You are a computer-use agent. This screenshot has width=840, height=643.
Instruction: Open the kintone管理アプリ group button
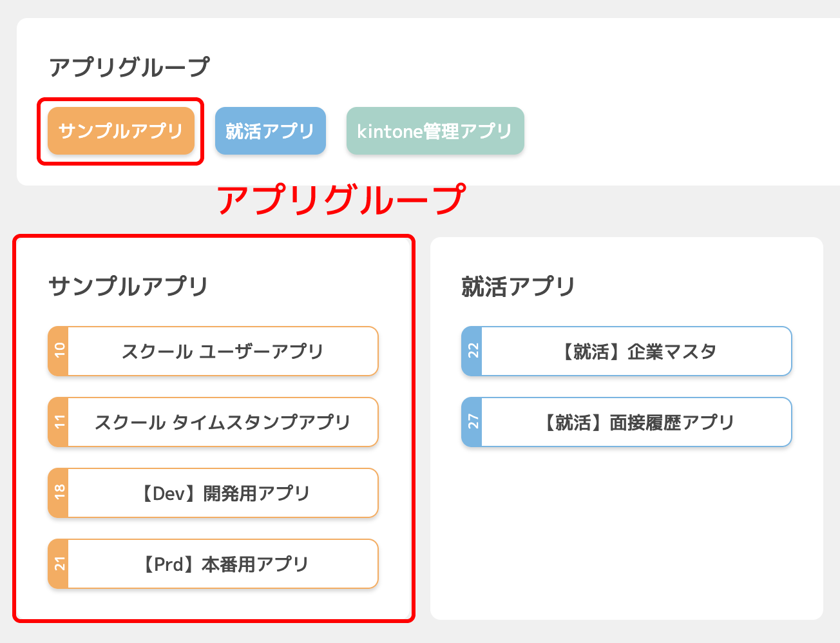point(435,131)
